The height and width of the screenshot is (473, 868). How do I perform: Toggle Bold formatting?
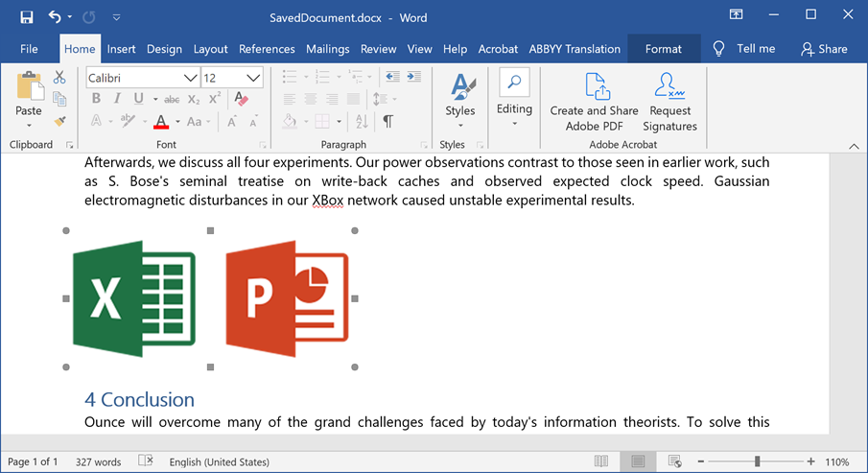point(96,99)
